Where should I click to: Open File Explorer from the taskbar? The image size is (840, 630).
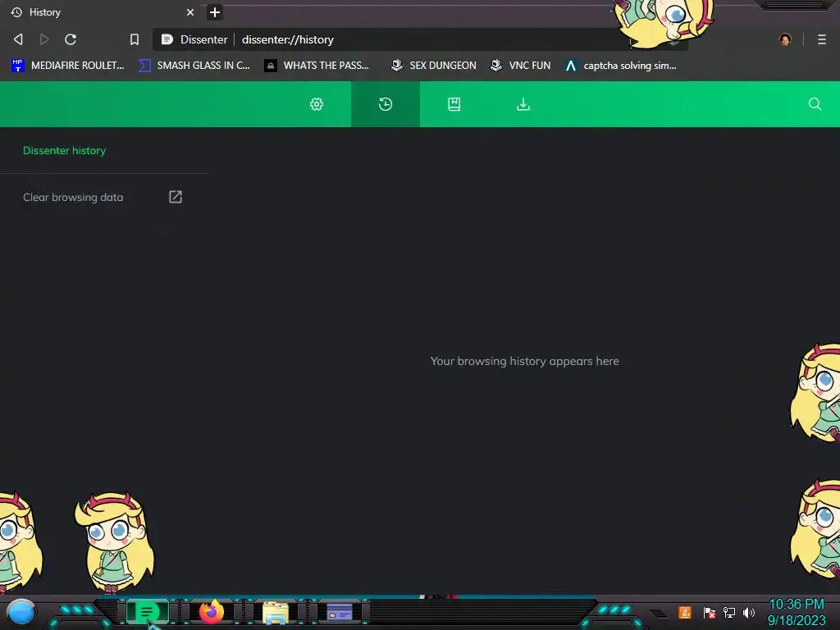click(x=276, y=612)
